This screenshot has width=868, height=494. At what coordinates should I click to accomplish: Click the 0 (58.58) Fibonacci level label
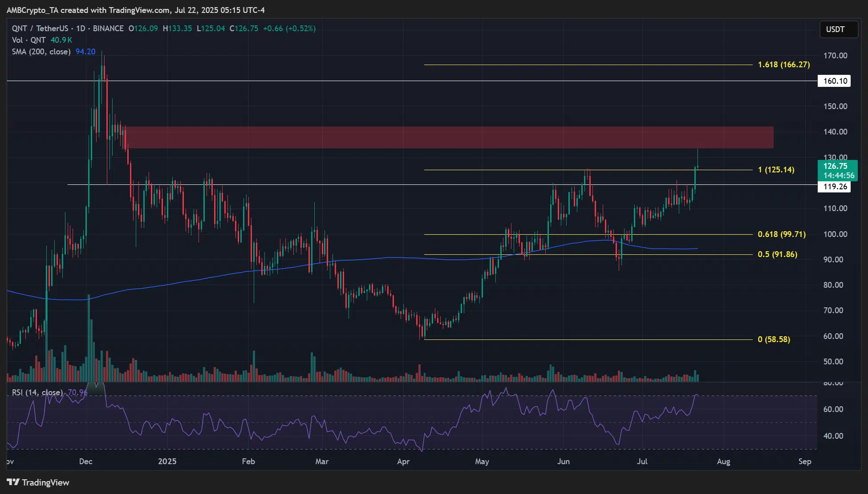774,339
